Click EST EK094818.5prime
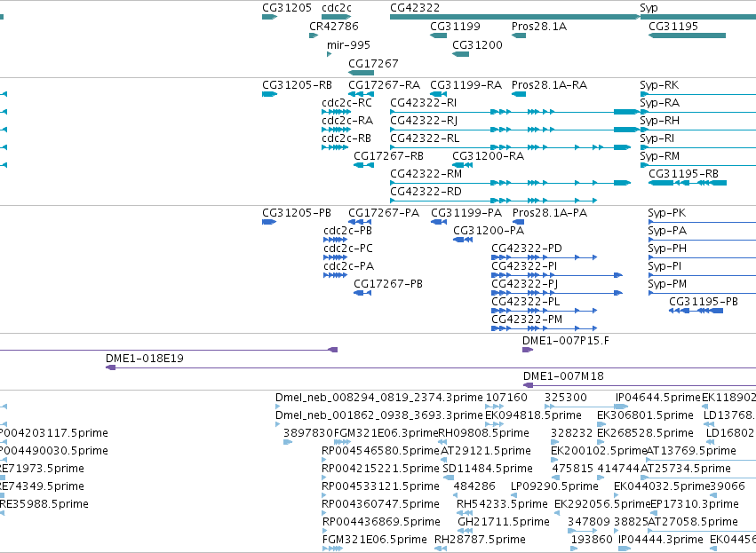Screen dimensions: 756x553 494,424
